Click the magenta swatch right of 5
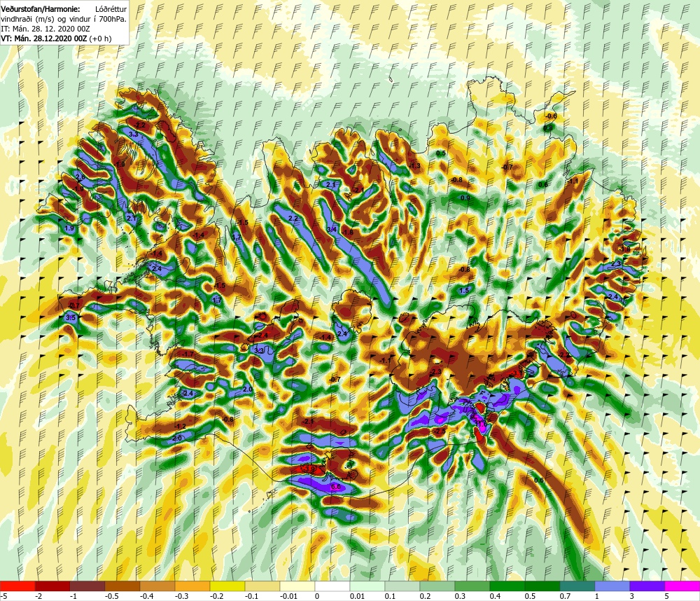Viewport: 700px width, 601px height. pyautogui.click(x=682, y=586)
